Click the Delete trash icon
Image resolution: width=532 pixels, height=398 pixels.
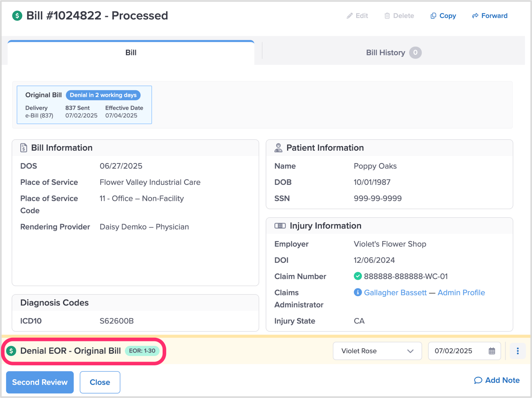coord(387,16)
